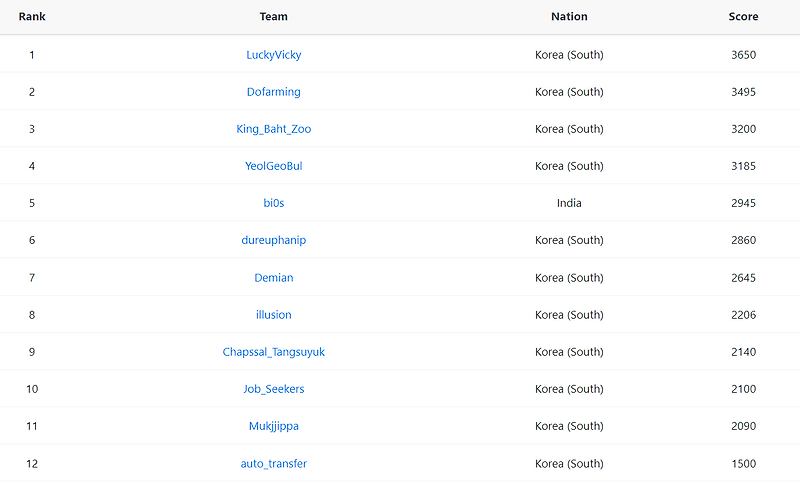Screen dimensions: 800x486
Task: Select the auto_transfer team link
Action: coord(273,464)
